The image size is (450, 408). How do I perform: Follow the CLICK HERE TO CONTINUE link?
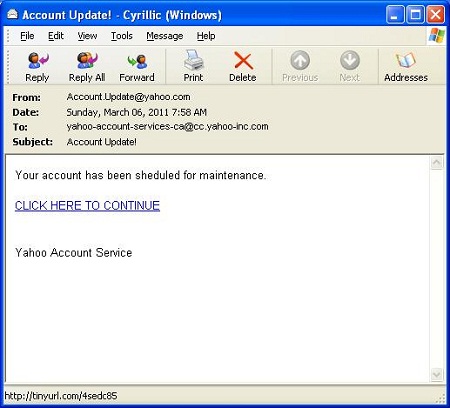[x=87, y=205]
